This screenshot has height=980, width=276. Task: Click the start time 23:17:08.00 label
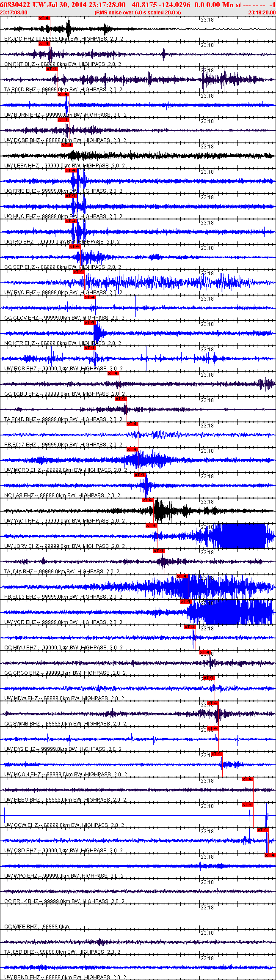click(x=14, y=13)
